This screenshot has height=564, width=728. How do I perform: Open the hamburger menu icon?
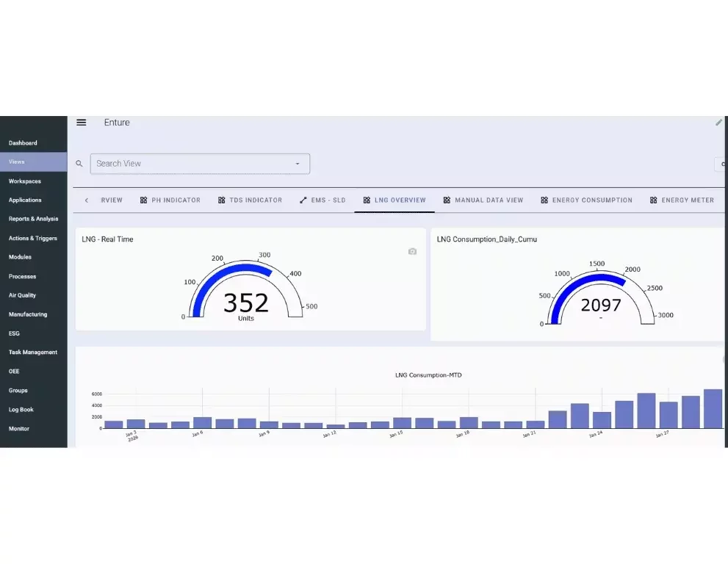click(x=82, y=123)
